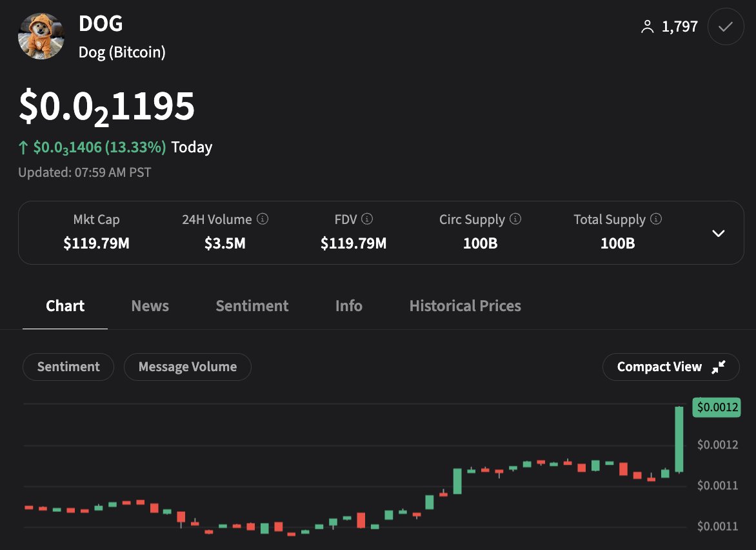Screen dimensions: 756x550
Task: Click the Circ Supply 100B value
Action: pyautogui.click(x=480, y=243)
